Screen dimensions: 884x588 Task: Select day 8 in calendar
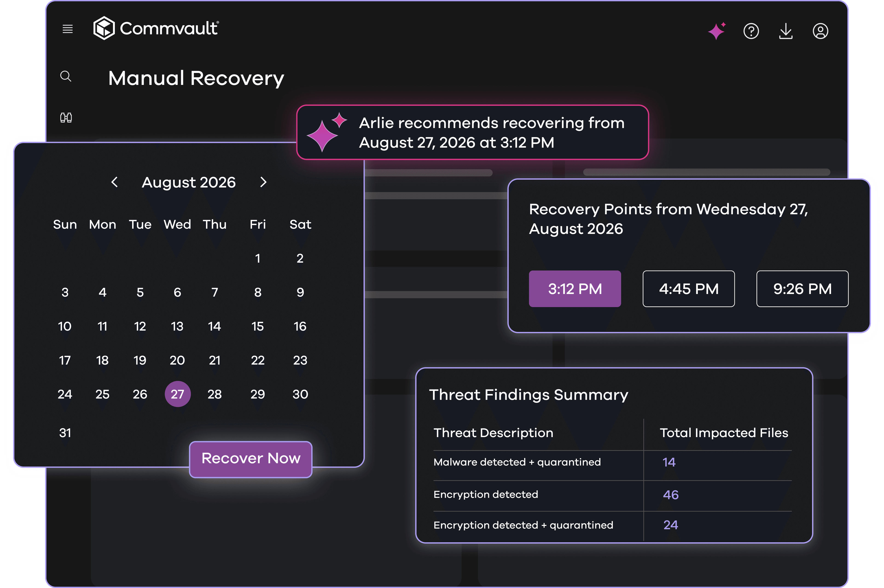(x=258, y=292)
